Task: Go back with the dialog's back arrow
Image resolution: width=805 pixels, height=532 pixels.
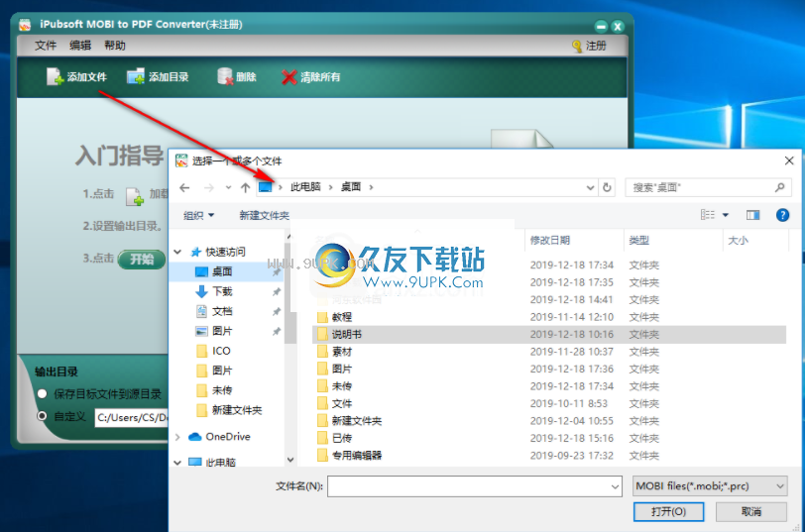Action: [184, 188]
